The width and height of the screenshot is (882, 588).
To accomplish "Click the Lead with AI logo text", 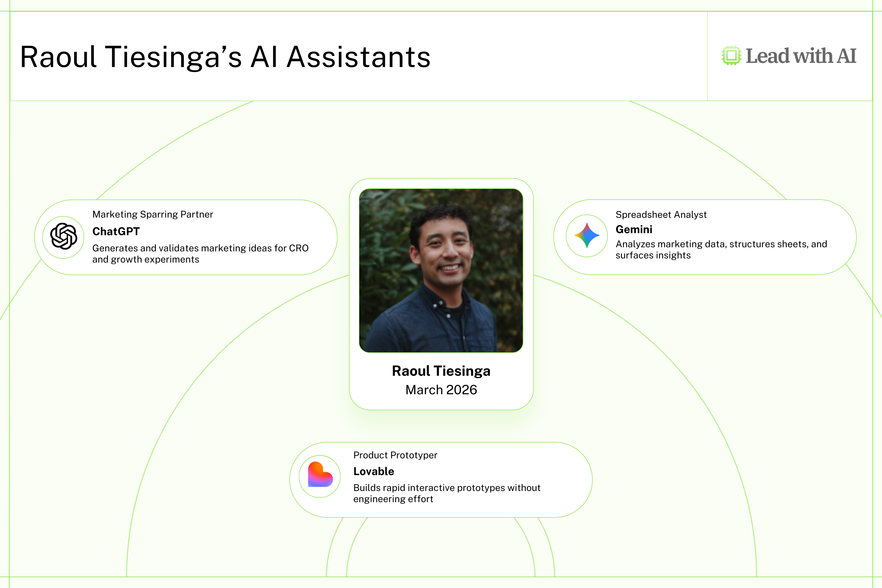I will pyautogui.click(x=801, y=56).
